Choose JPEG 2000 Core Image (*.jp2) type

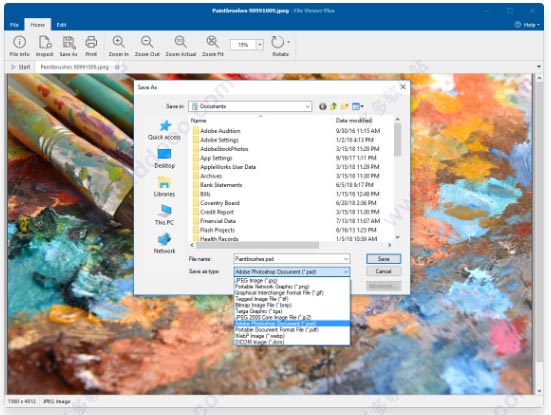292,317
